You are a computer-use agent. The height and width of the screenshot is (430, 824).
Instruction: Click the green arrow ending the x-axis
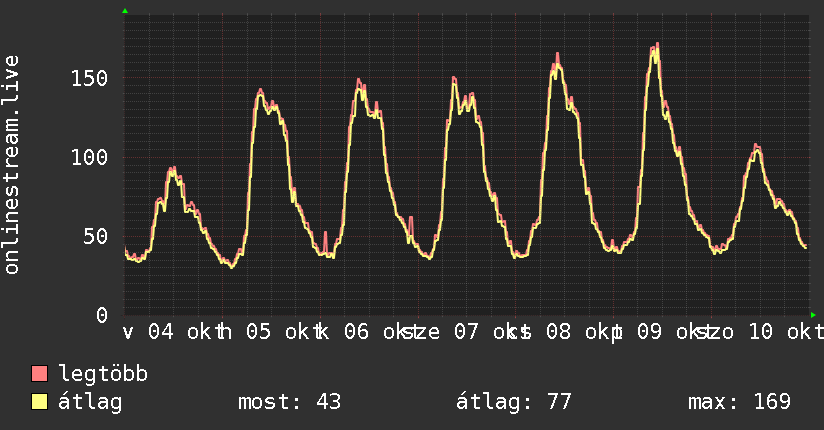point(813,315)
